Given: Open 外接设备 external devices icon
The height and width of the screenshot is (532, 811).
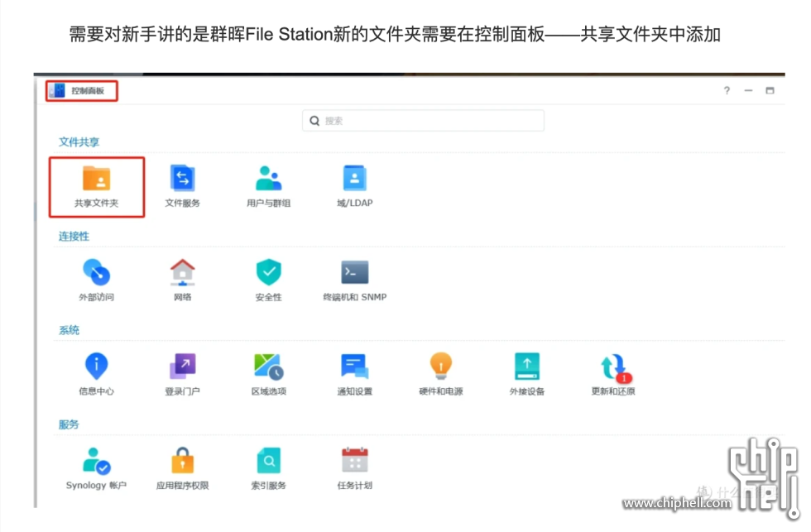Looking at the screenshot, I should point(527,366).
